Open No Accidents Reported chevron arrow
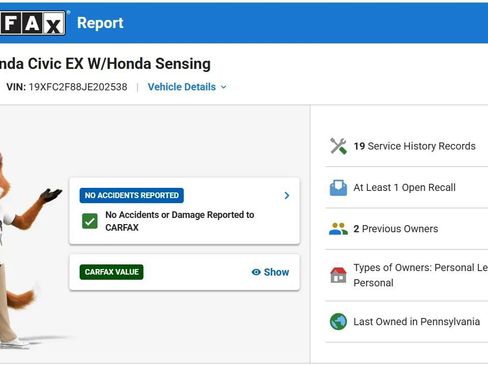The height and width of the screenshot is (366, 488). pos(287,196)
